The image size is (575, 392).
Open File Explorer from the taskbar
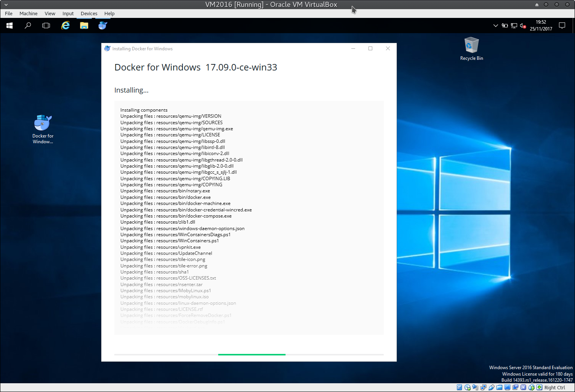coord(84,26)
